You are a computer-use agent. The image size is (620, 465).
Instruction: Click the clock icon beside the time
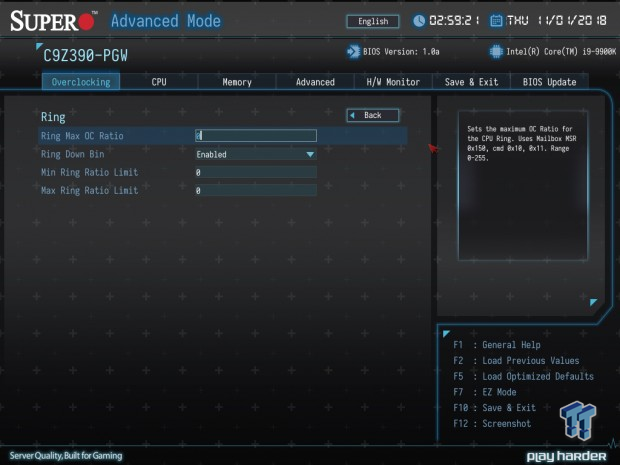tap(419, 21)
